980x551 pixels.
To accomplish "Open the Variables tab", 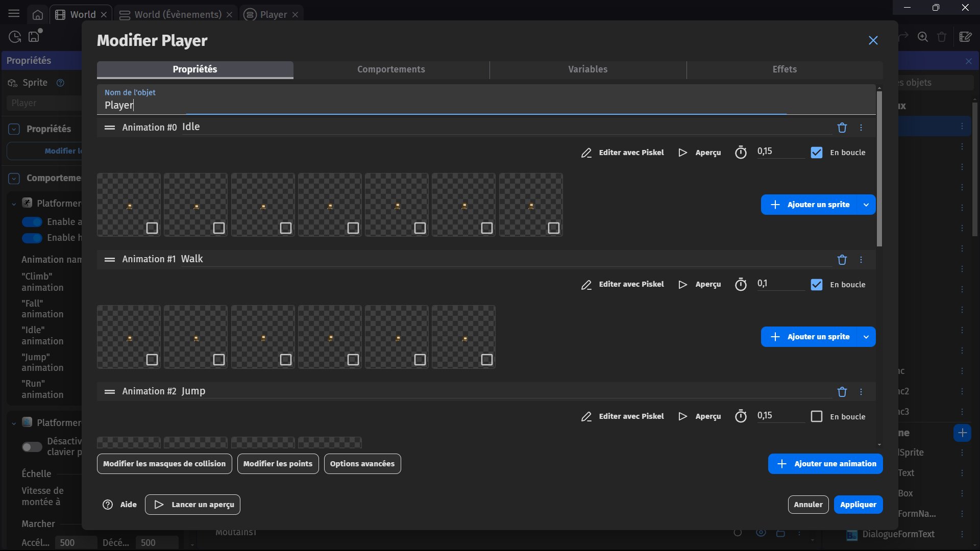I will 587,69.
